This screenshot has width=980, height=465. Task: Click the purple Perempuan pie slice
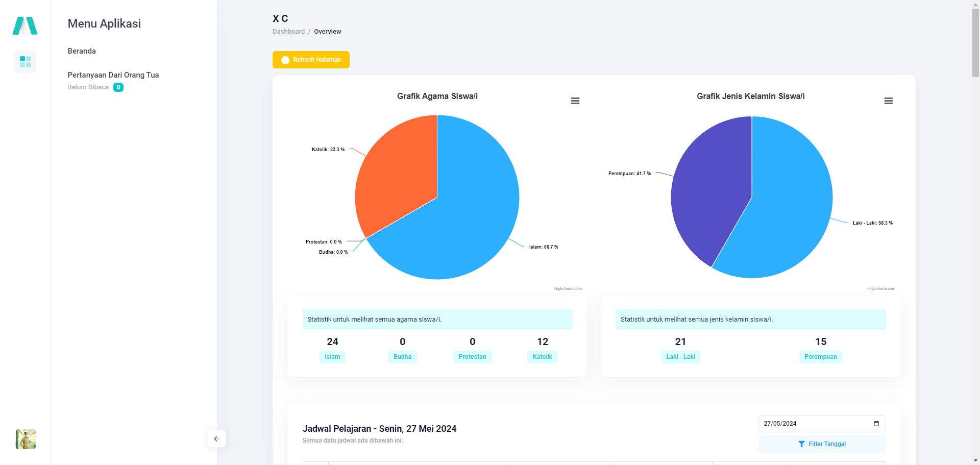(709, 194)
